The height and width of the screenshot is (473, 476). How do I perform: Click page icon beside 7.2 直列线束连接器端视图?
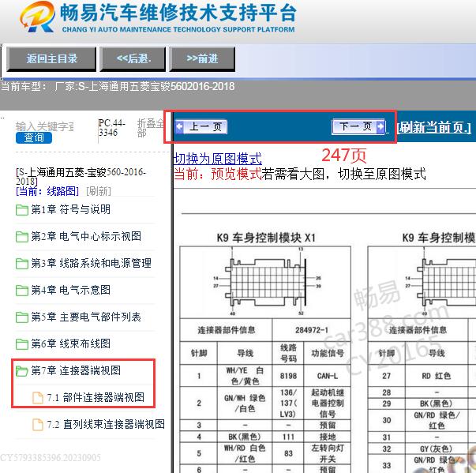tap(38, 424)
